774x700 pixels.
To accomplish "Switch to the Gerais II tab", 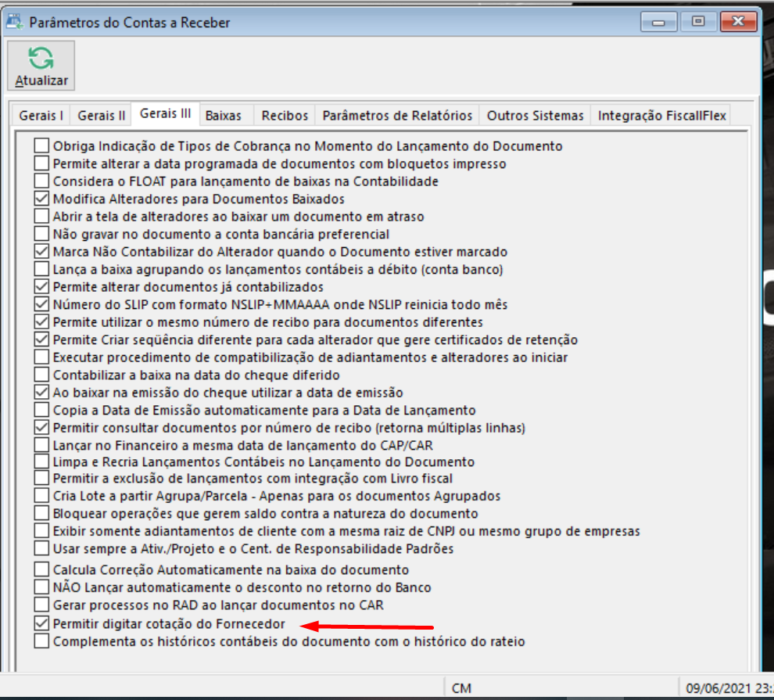I will pyautogui.click(x=101, y=116).
